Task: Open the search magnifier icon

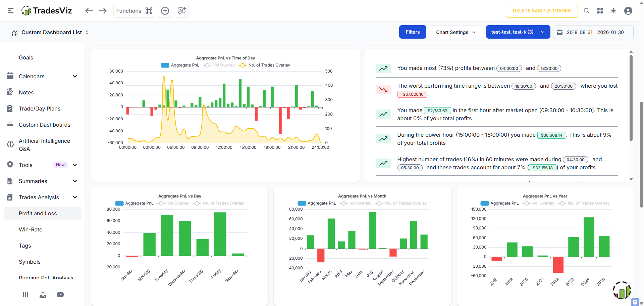Action: click(586, 11)
